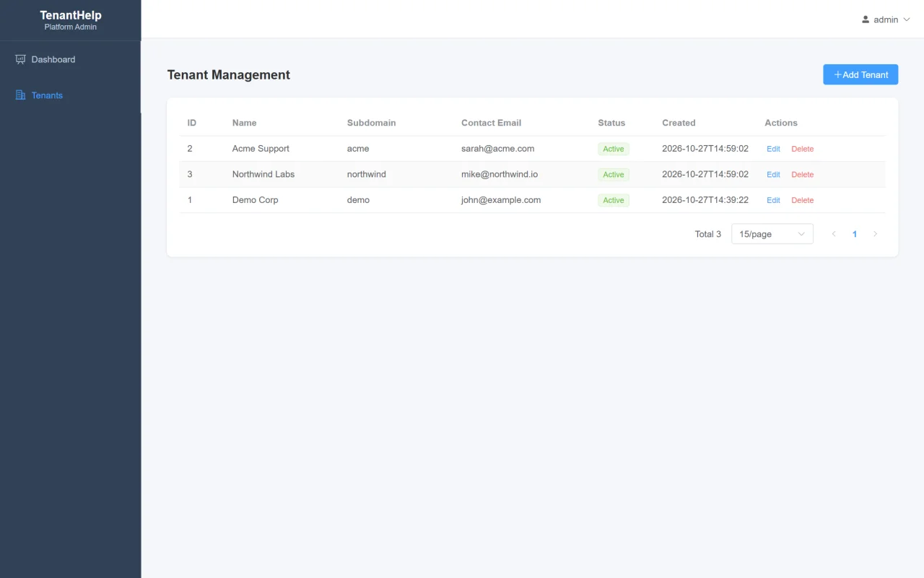Screen dimensions: 924x578
Task: Click the Total 3 count label
Action: (x=707, y=234)
